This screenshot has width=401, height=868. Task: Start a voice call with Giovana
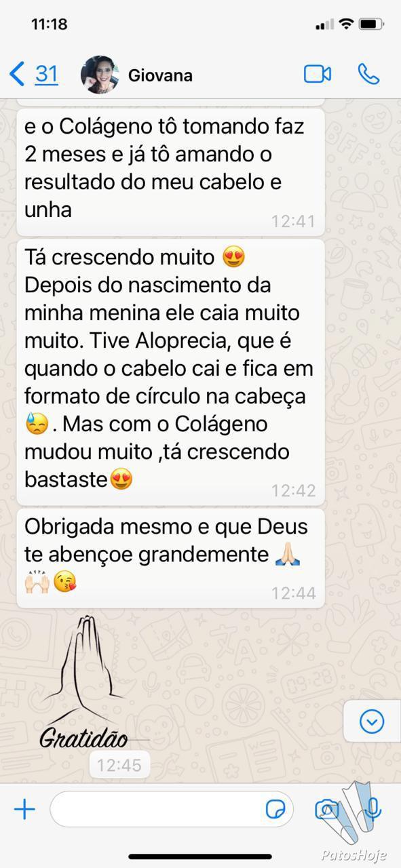[x=368, y=74]
